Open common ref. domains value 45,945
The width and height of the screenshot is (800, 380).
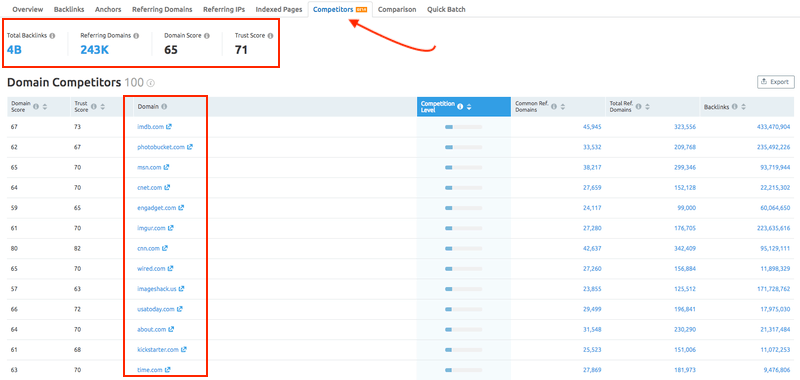(x=592, y=126)
